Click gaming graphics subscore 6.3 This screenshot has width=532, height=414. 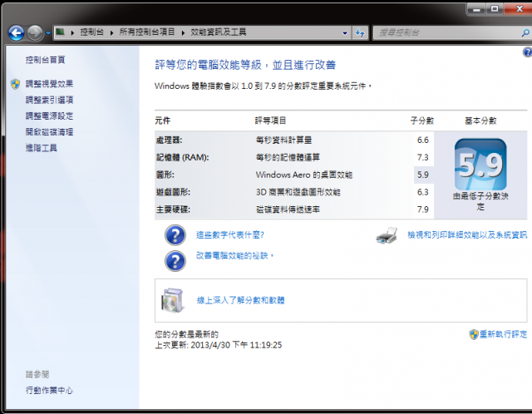tap(423, 192)
